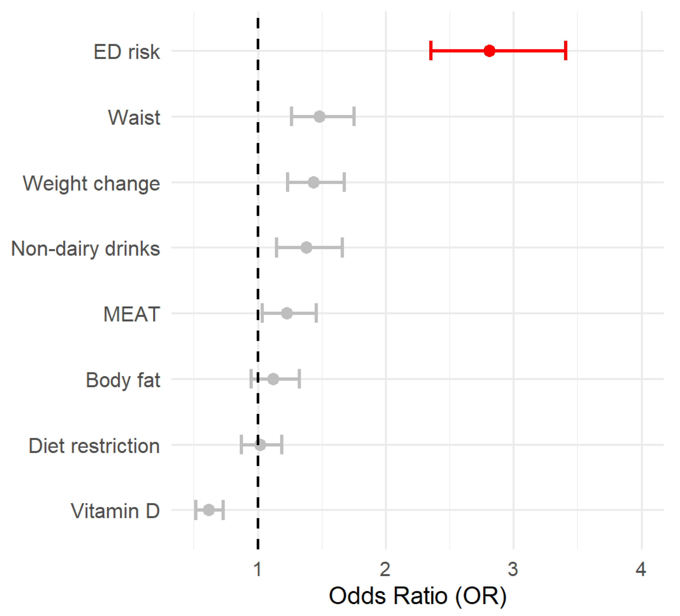Click the "Vitamin D" row label
The width and height of the screenshot is (680, 616).
115,511
